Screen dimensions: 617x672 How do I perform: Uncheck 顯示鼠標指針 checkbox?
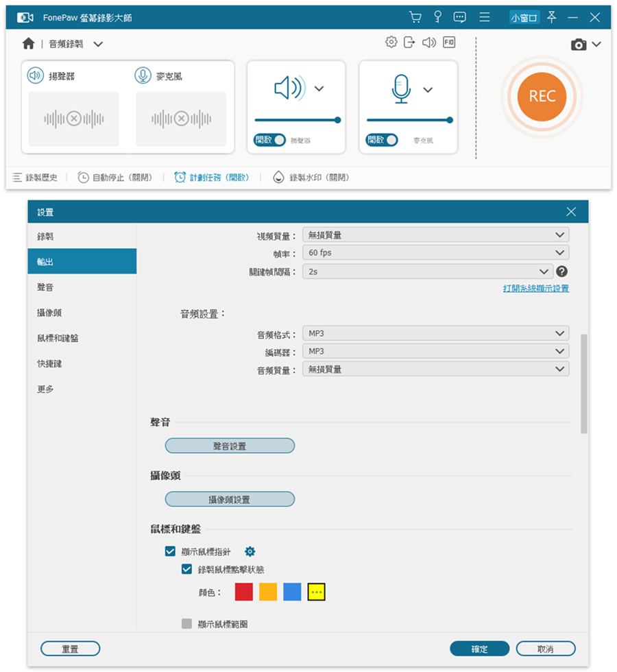170,551
